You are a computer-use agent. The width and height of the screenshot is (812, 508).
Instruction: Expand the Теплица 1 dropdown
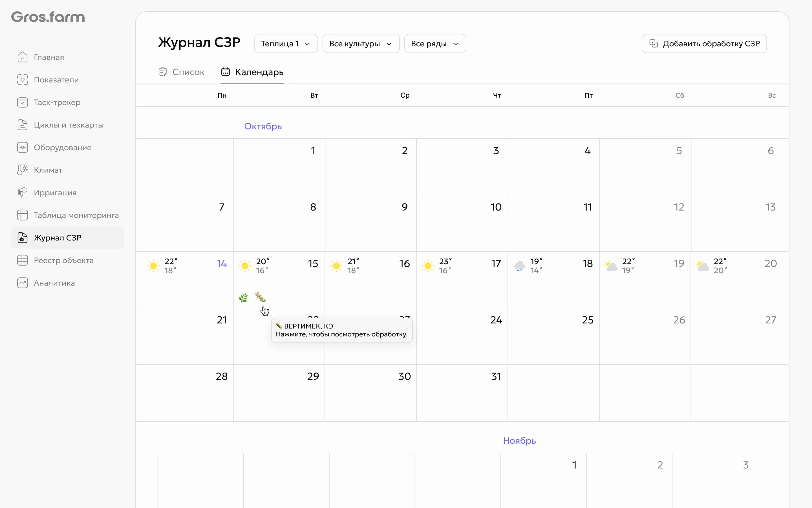(286, 43)
